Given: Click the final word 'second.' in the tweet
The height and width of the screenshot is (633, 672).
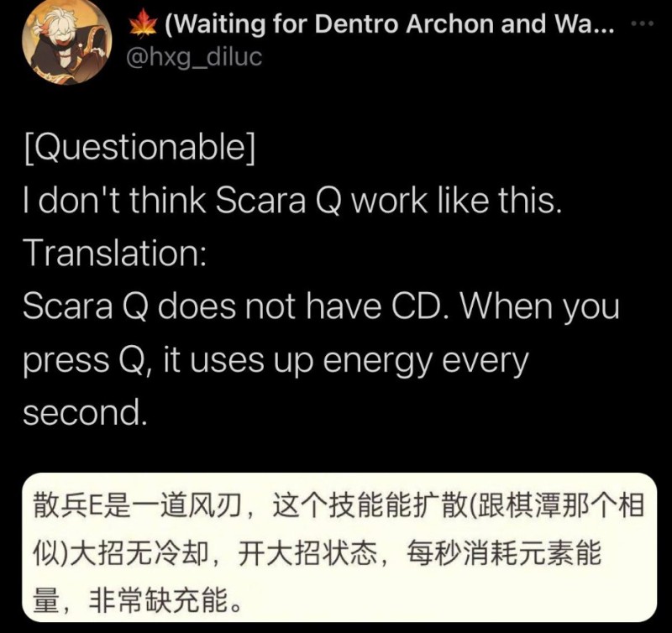Looking at the screenshot, I should click(85, 412).
